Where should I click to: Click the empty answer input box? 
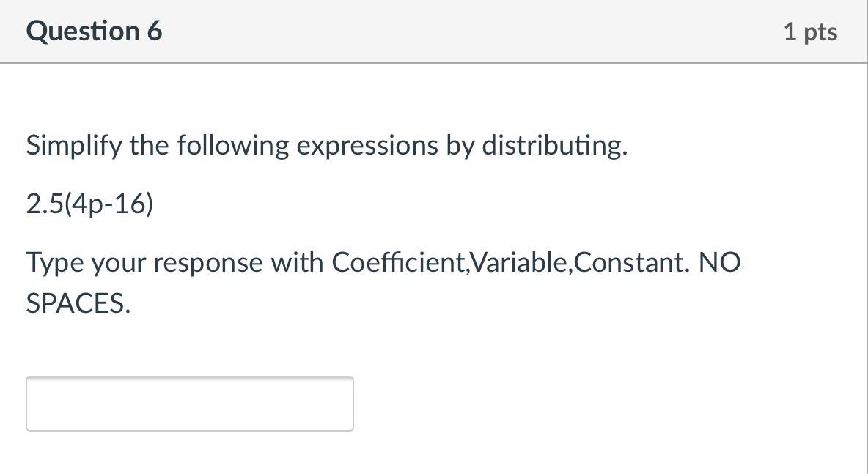click(189, 403)
